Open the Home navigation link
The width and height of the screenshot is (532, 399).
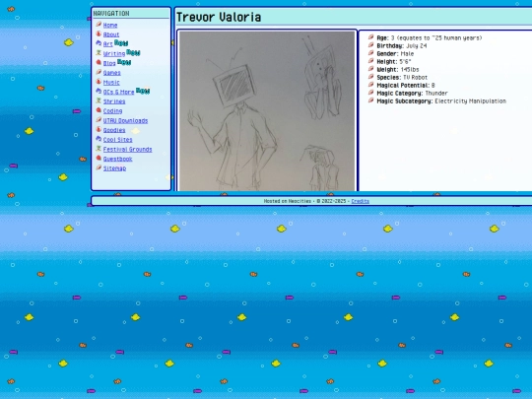[110, 25]
